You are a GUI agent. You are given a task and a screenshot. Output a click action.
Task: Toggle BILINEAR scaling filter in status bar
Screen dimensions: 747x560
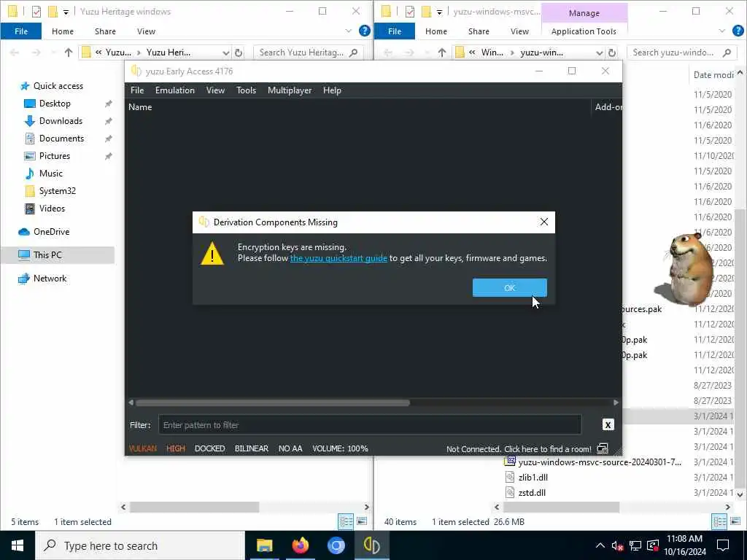point(252,448)
